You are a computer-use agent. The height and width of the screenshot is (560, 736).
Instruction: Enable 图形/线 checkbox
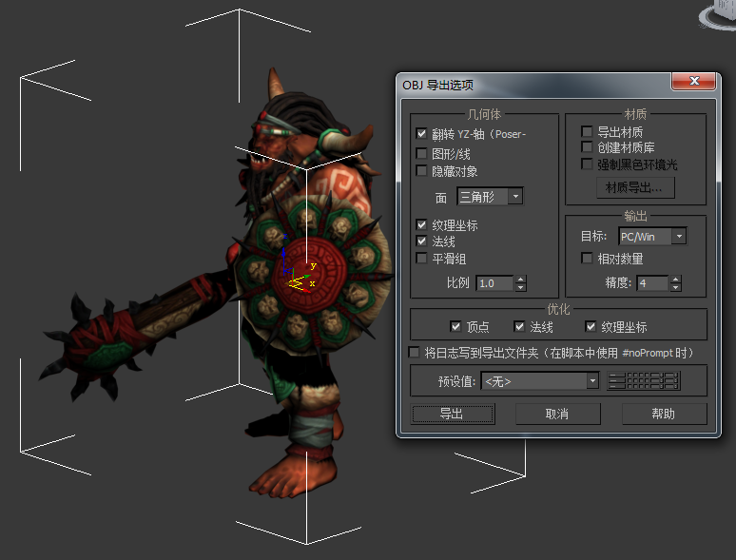(421, 153)
